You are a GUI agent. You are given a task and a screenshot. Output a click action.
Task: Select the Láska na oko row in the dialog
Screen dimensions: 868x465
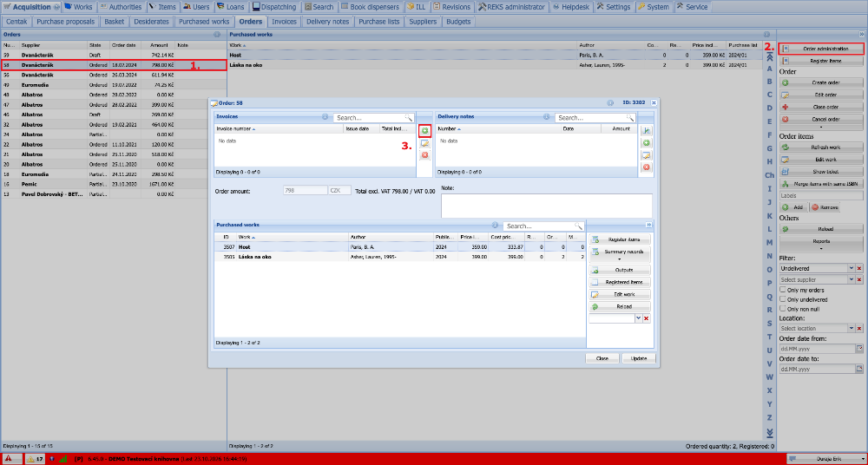[399, 257]
